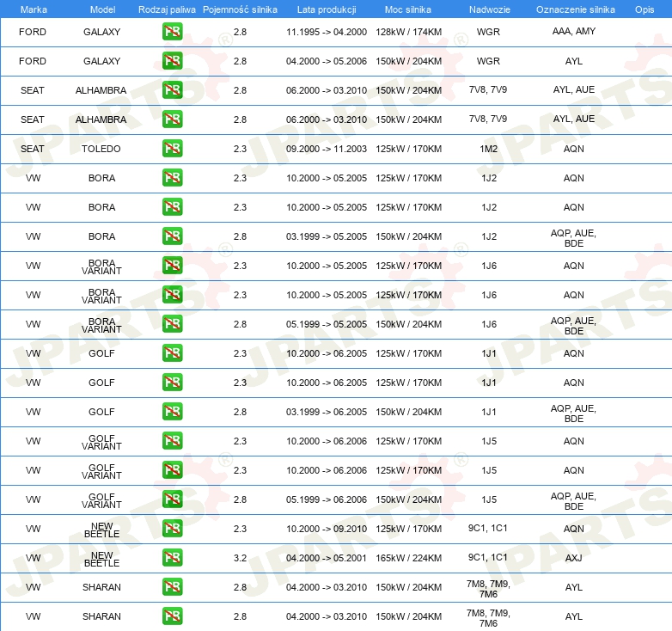Click fuel icon in Golf Variant 2.8 row
Viewport: 672px width, 631px height.
(x=172, y=499)
